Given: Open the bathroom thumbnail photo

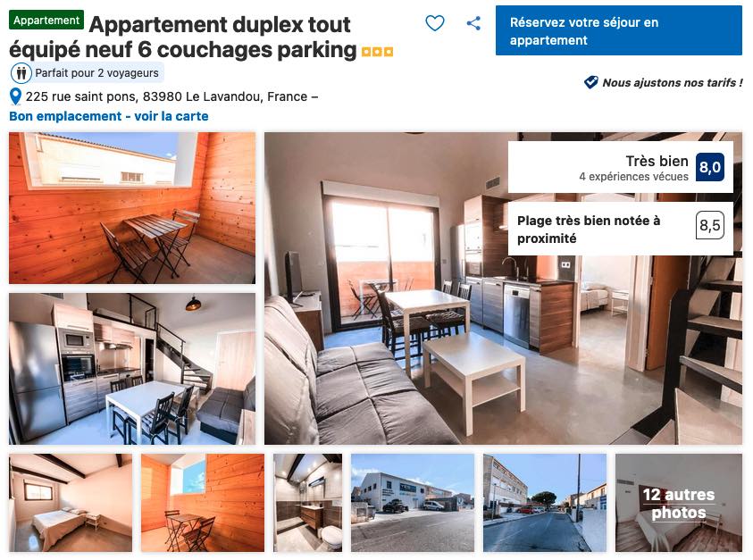Looking at the screenshot, I should coord(308,503).
